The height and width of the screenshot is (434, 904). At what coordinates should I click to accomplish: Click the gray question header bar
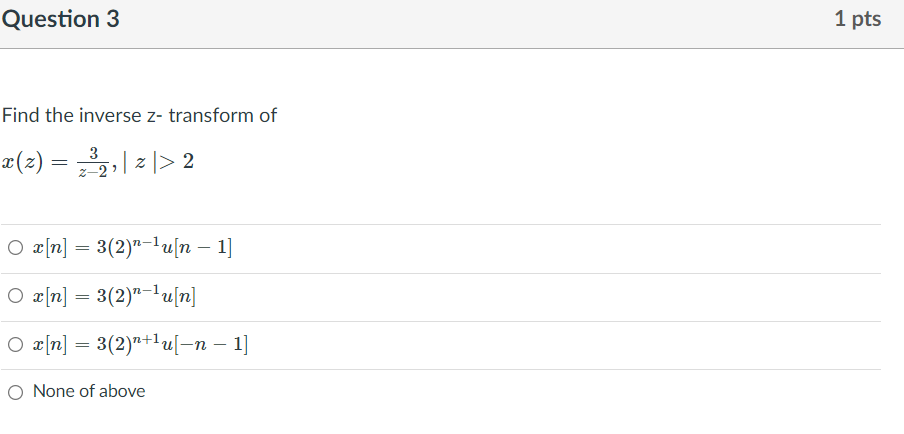(452, 24)
